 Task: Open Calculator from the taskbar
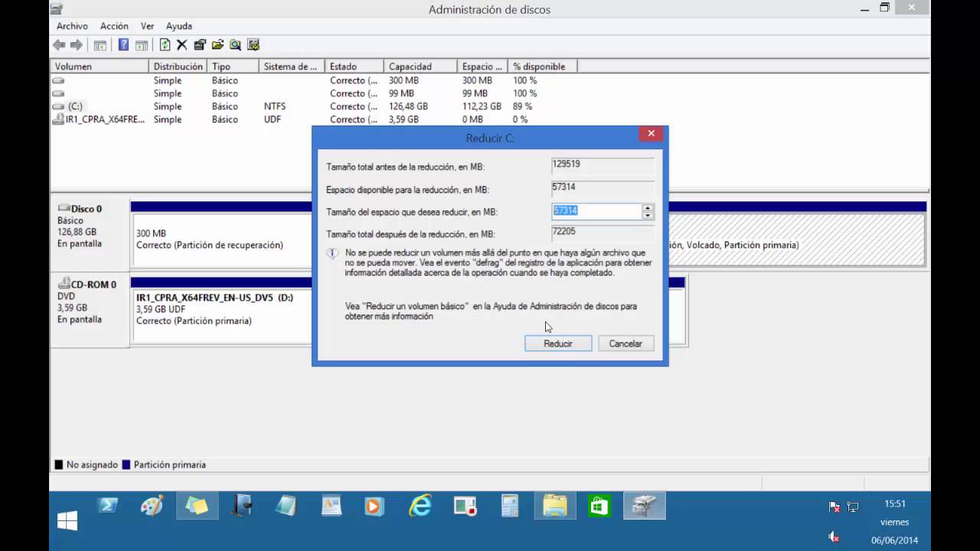click(509, 506)
